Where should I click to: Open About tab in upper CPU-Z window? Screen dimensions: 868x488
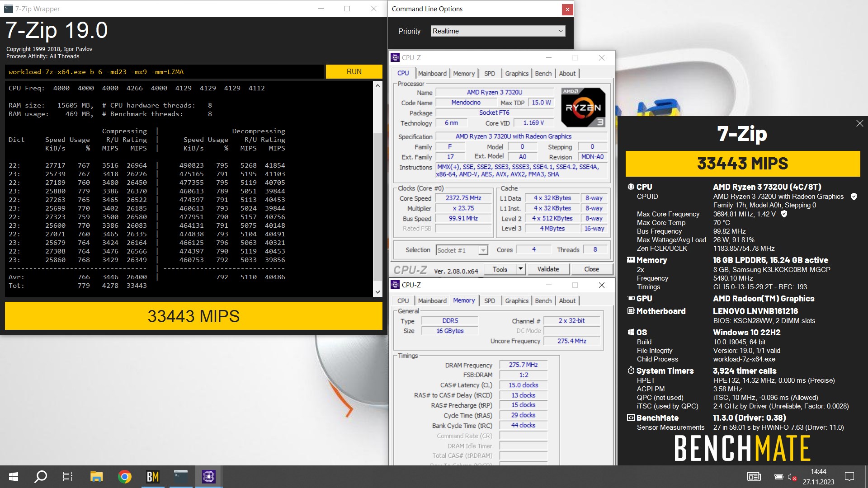point(567,73)
